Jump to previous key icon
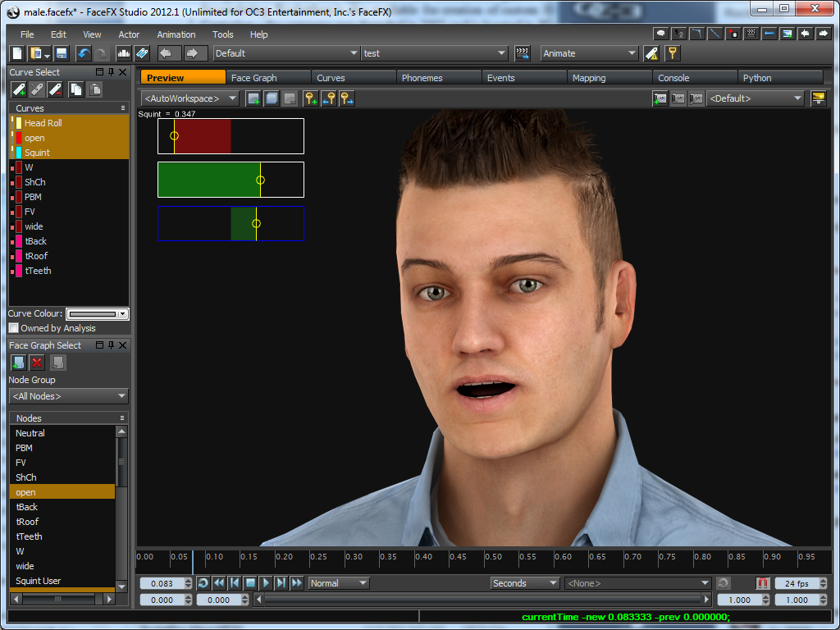This screenshot has width=840, height=630. click(x=329, y=98)
